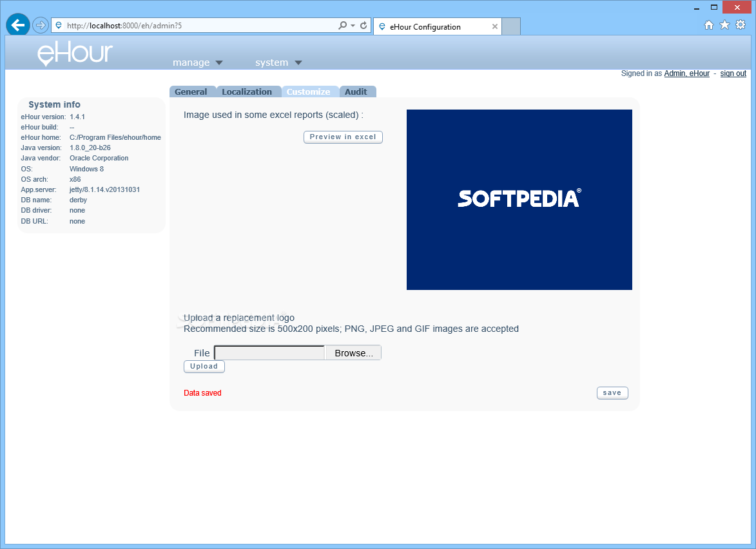Click 'Oracle Corporation' vendor text
This screenshot has height=549, width=756.
pyautogui.click(x=99, y=158)
